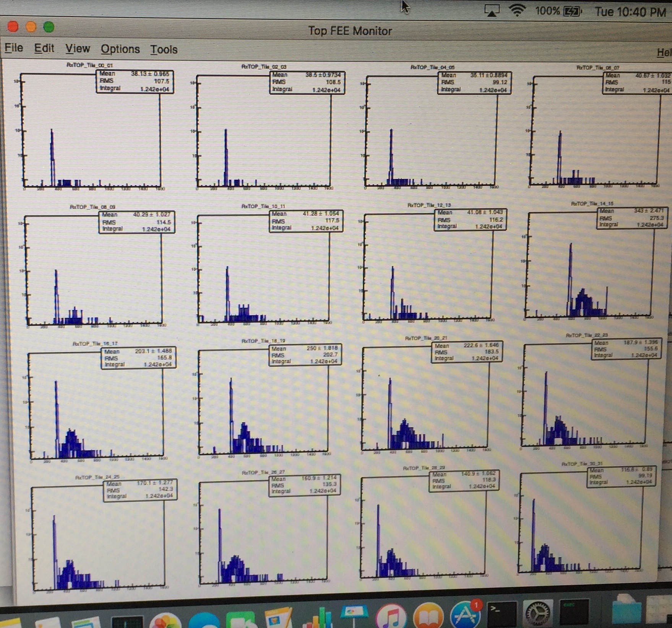Click the stats box with Mean 35.11 ± 0.8894

[x=474, y=83]
